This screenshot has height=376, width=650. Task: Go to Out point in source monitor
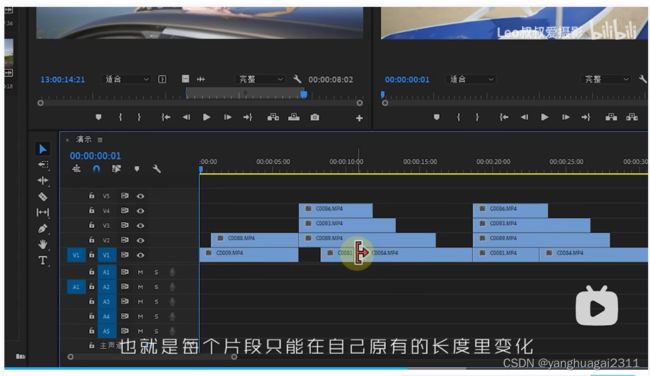click(247, 117)
